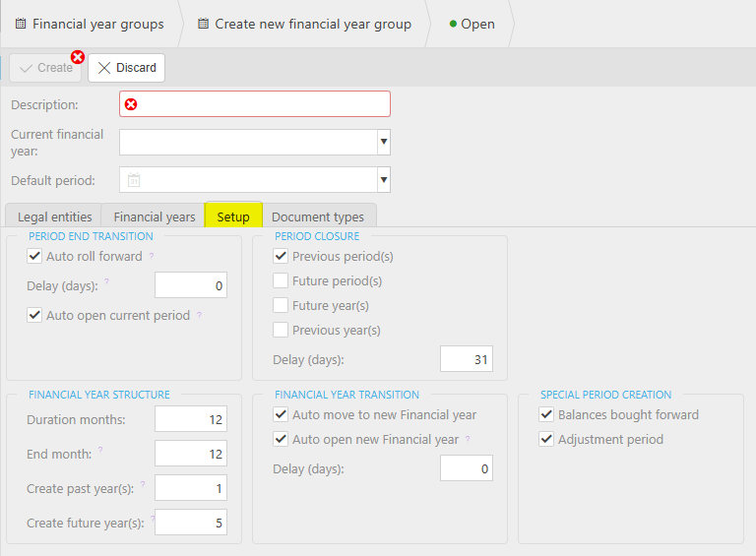Image resolution: width=756 pixels, height=556 pixels.
Task: Click the Duration months input field
Action: pos(191,419)
